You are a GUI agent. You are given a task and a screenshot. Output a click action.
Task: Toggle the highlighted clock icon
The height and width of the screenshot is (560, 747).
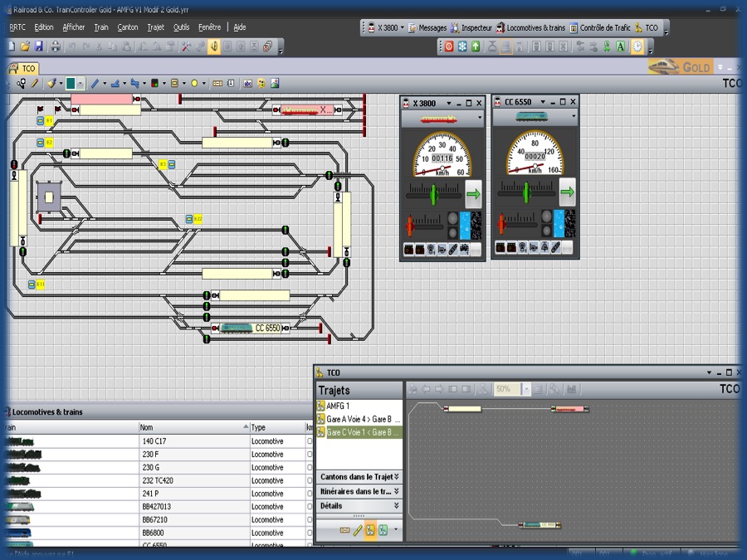tap(637, 46)
